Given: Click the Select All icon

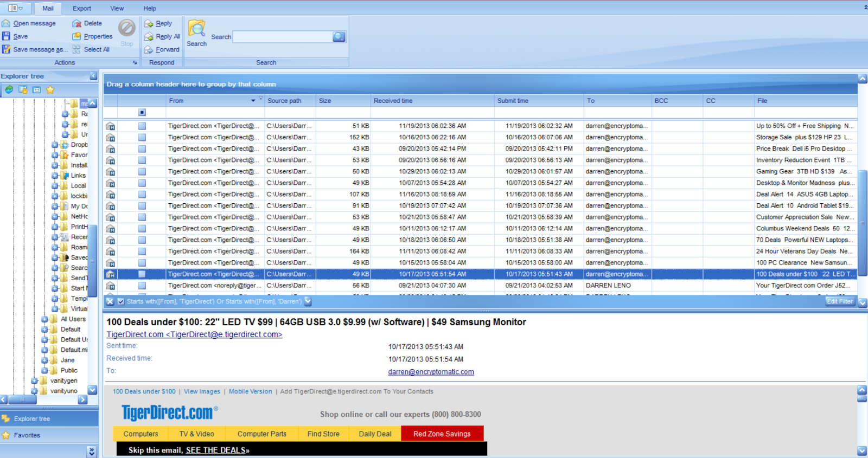Looking at the screenshot, I should [76, 49].
